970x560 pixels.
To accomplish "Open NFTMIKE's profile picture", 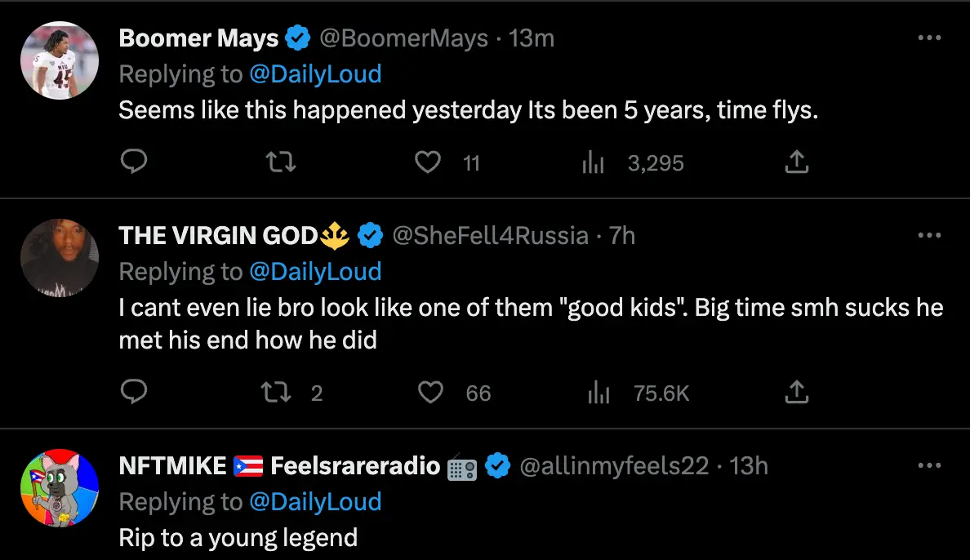I will 59,488.
